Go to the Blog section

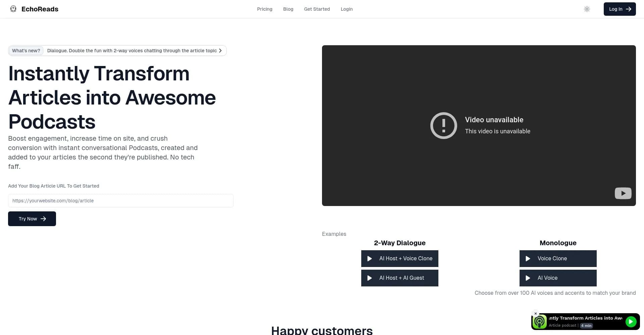tap(288, 9)
